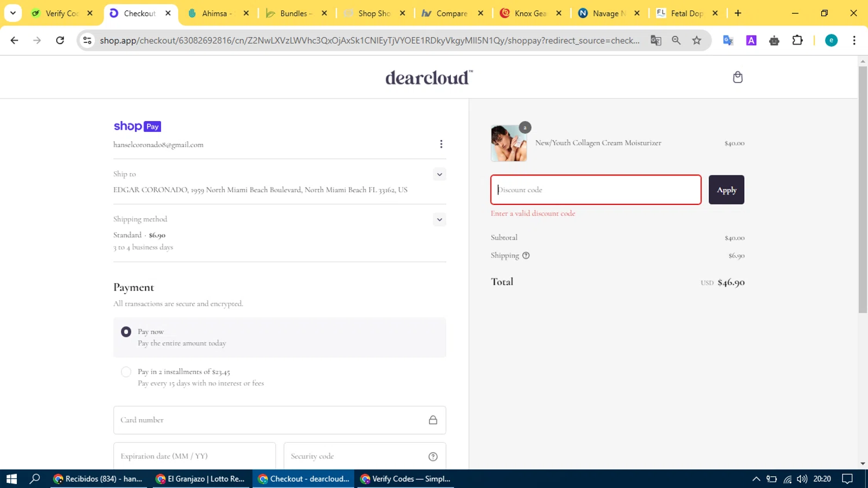Screen dimensions: 868x488
Task: Click the dearcloud logo
Action: tap(429, 78)
